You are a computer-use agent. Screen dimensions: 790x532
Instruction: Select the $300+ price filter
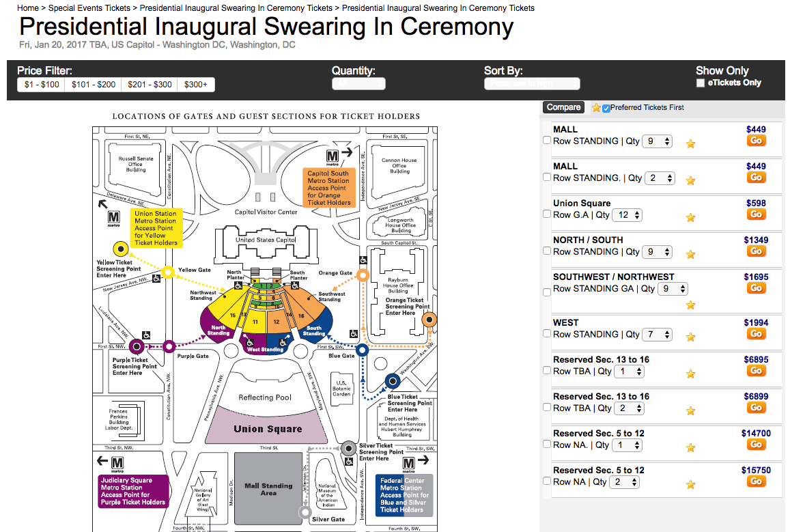[197, 85]
